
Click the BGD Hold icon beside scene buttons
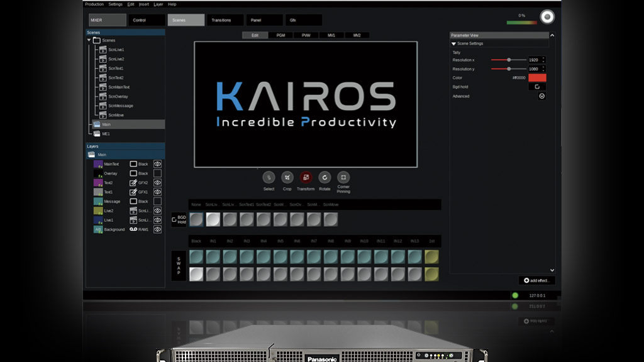tap(175, 219)
